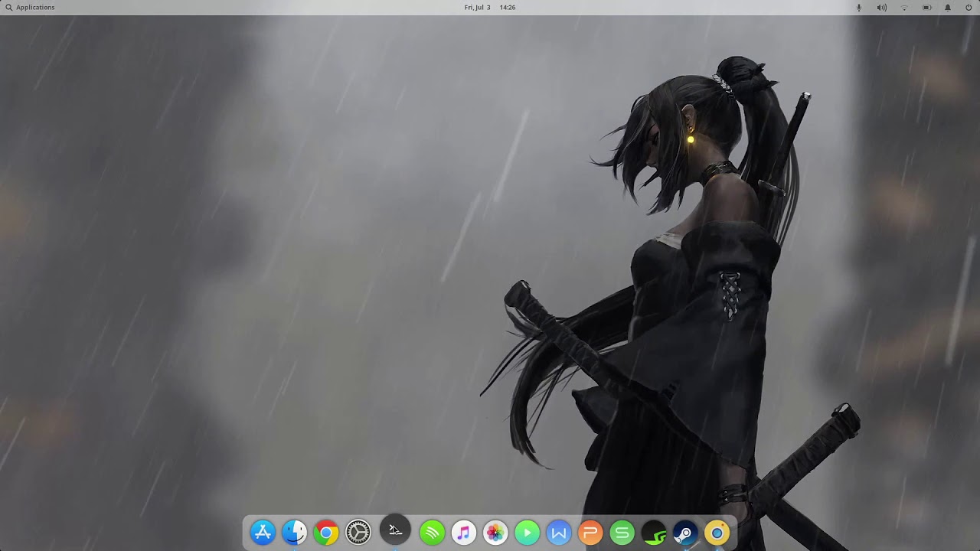Launch Google Chrome from the dock
Screen dimensions: 980x551
tap(326, 532)
